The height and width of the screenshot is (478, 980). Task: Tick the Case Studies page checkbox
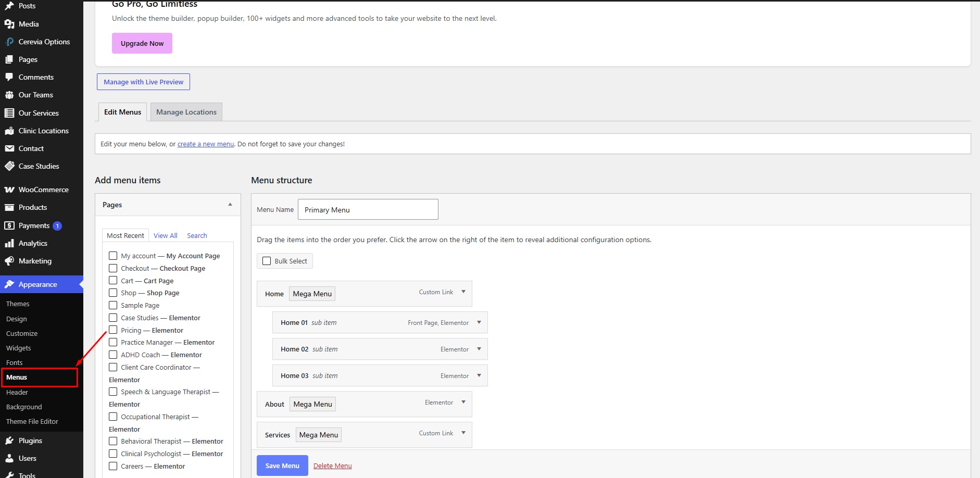[x=113, y=318]
